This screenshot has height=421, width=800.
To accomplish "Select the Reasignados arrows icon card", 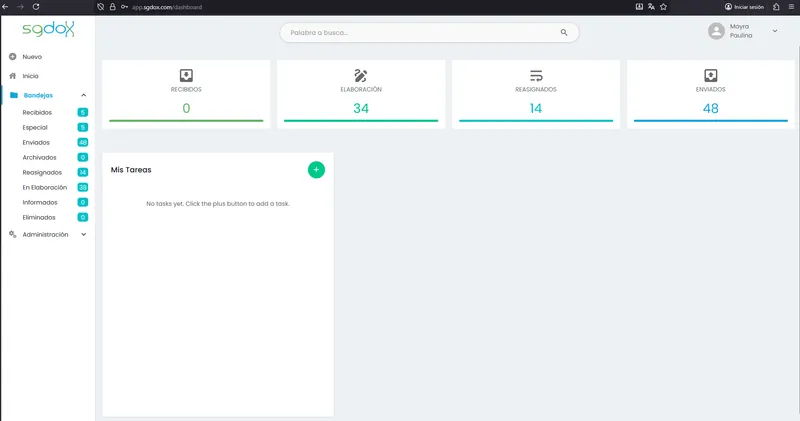I will pyautogui.click(x=536, y=76).
